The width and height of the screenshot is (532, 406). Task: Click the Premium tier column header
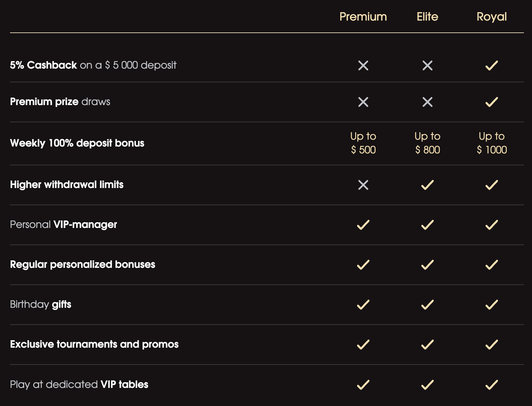363,17
